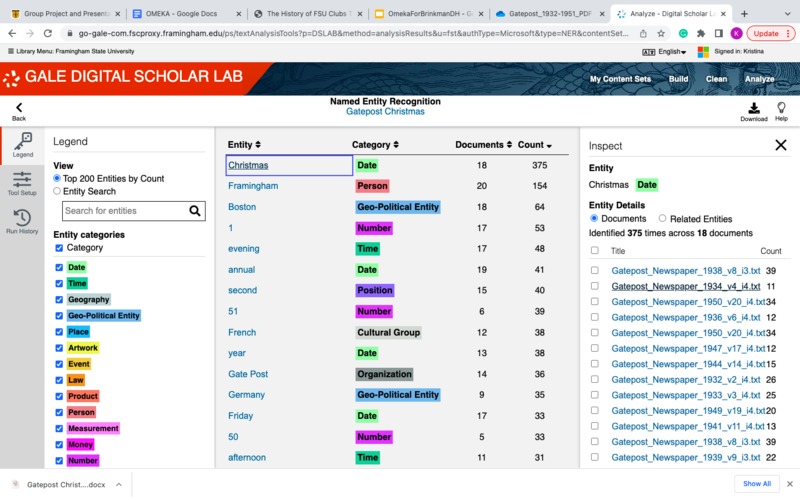The height and width of the screenshot is (500, 800).
Task: Open the Tool Setup sidebar panel
Action: click(22, 184)
